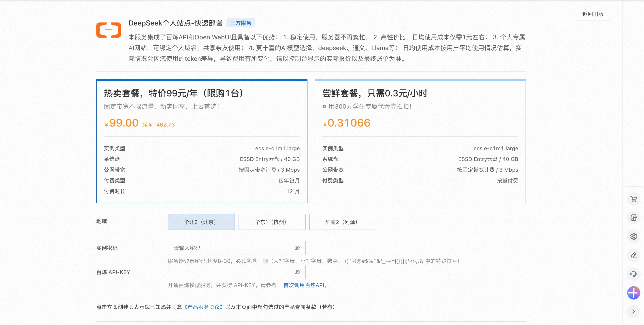Select the 华南2（河源）region

click(x=343, y=222)
